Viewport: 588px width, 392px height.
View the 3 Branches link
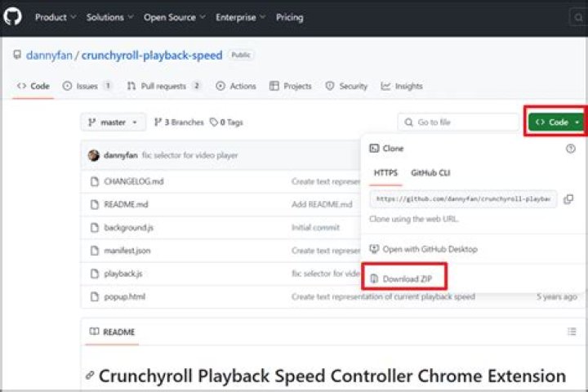tap(179, 122)
